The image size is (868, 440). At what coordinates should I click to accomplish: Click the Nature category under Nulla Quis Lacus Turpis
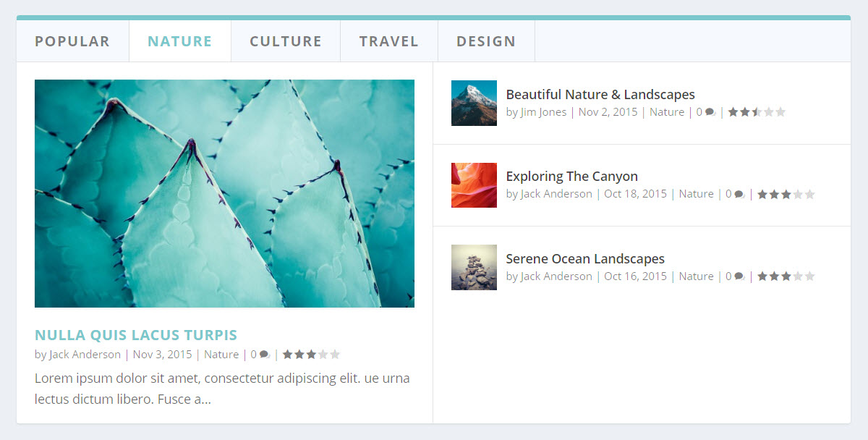[x=221, y=355]
